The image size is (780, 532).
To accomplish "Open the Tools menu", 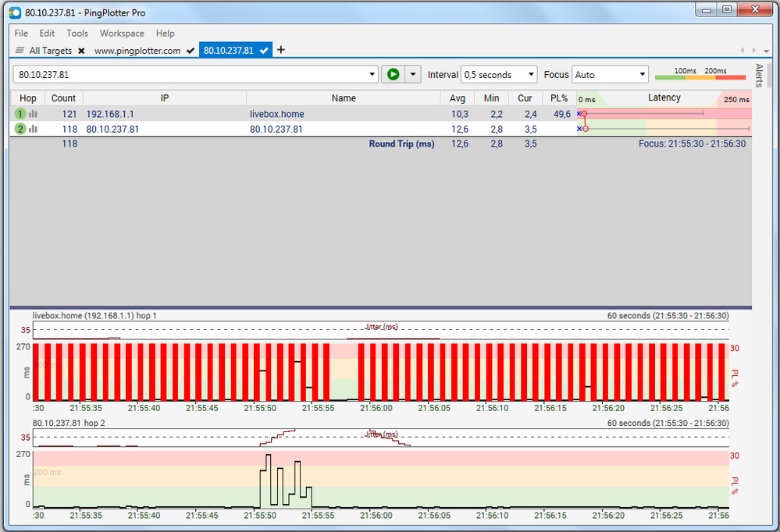I will pos(77,34).
